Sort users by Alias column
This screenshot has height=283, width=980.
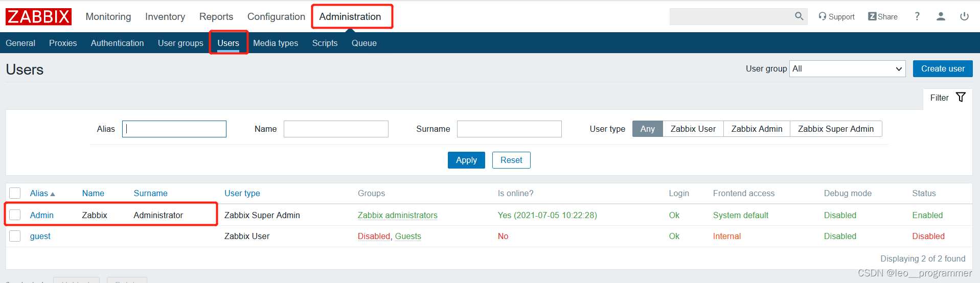tap(42, 193)
